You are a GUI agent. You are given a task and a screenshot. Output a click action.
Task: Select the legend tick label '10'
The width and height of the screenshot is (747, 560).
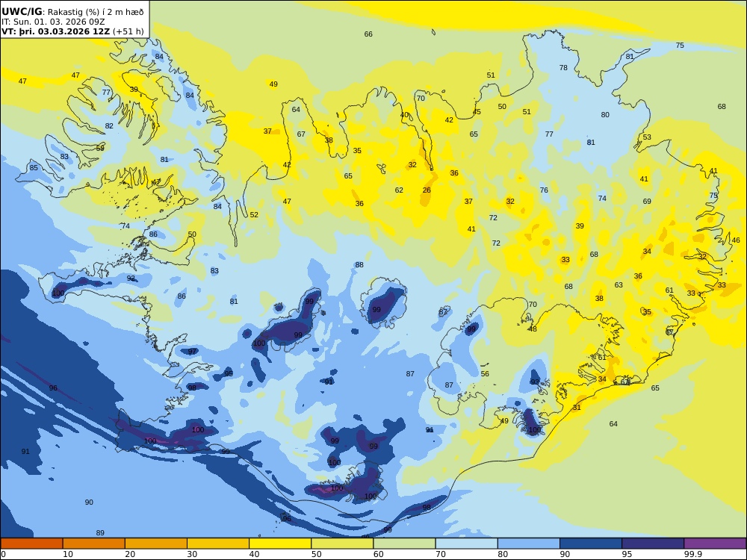point(68,554)
